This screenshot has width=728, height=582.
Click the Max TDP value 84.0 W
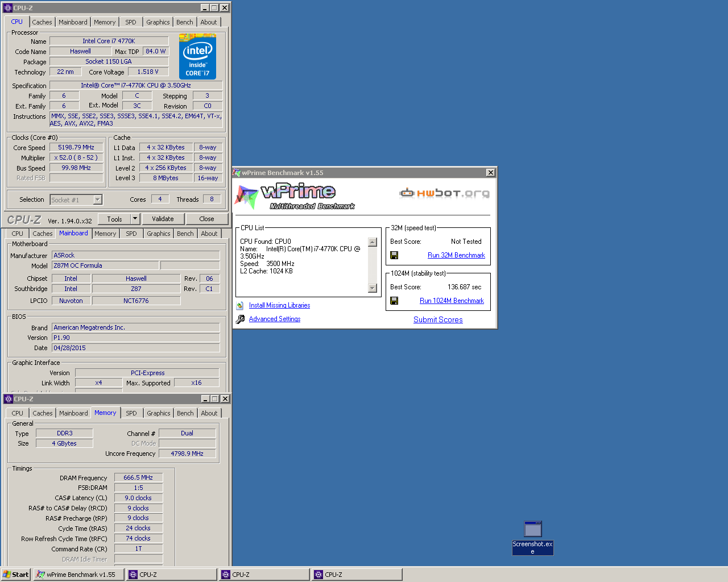pos(155,51)
